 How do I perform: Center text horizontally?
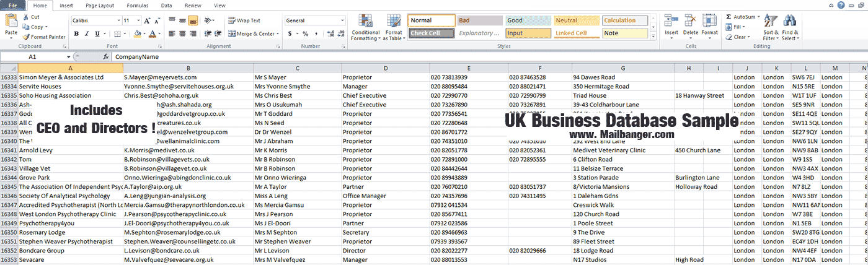pyautogui.click(x=182, y=33)
